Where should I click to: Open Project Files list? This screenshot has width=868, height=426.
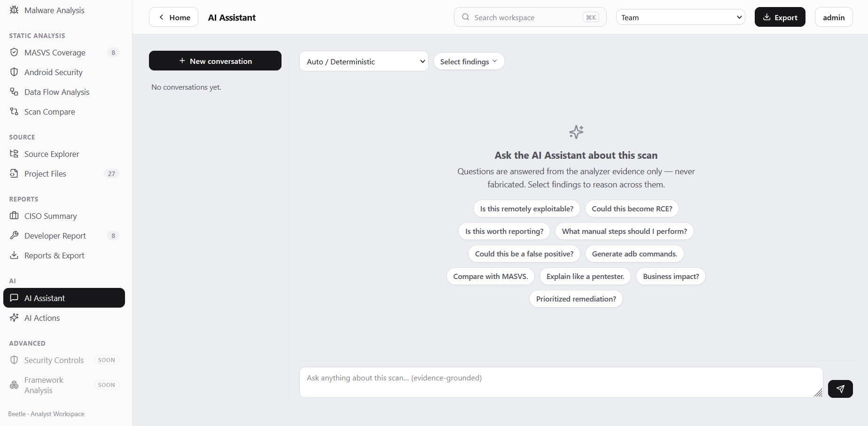pos(64,173)
